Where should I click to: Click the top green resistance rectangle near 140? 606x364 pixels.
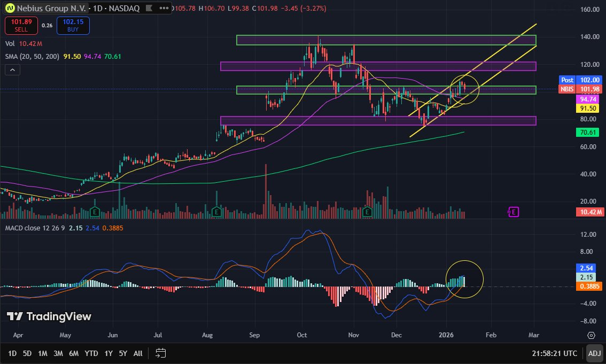click(x=386, y=40)
